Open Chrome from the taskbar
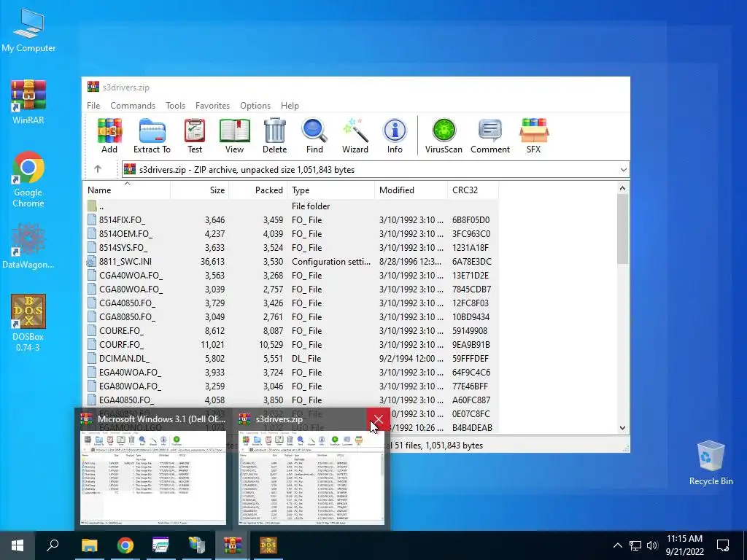 click(125, 545)
